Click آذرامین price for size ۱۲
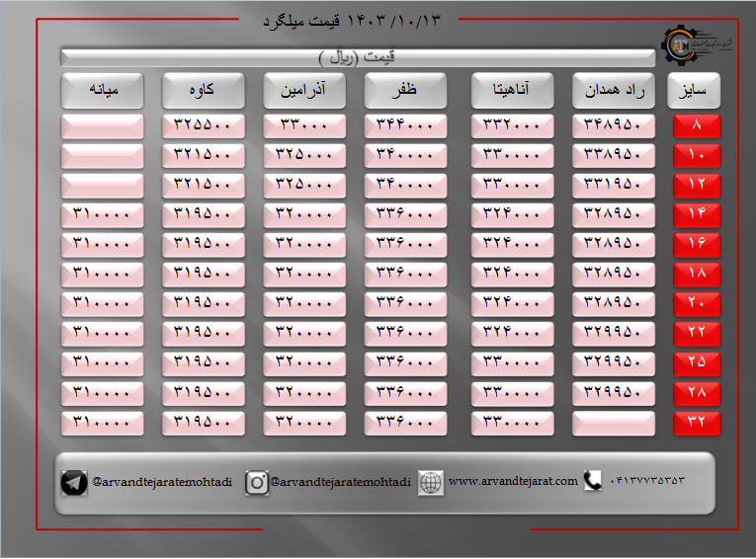Image resolution: width=756 pixels, height=559 pixels. click(x=304, y=186)
